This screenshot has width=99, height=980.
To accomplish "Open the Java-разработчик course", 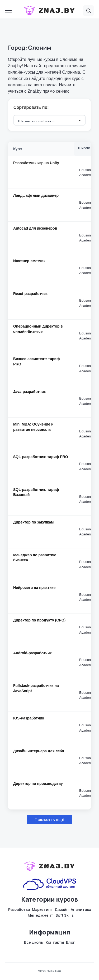I will click(x=29, y=391).
